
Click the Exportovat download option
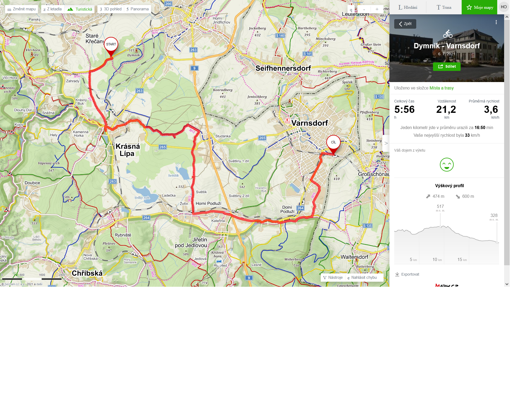coord(407,274)
